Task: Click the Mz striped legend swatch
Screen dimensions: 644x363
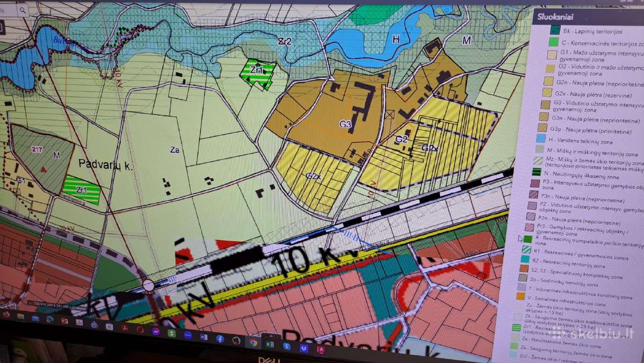Action: [x=538, y=161]
